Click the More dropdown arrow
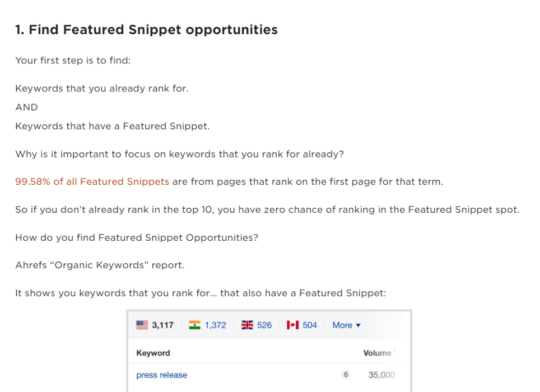 (x=358, y=325)
